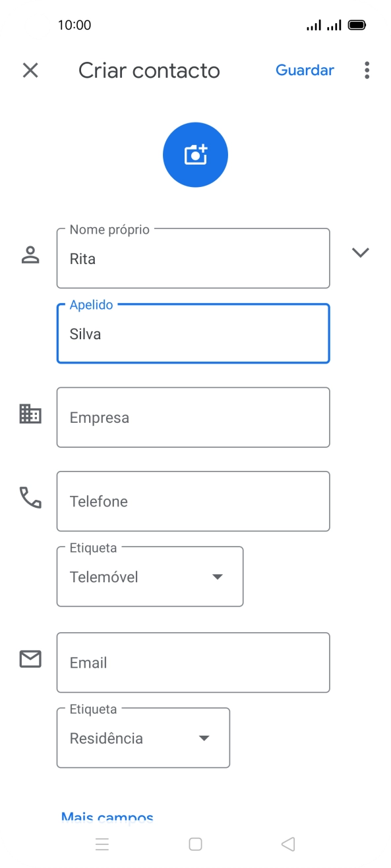Viewport: 391px width, 868px height.
Task: Click the telephone handset icon
Action: tap(30, 500)
